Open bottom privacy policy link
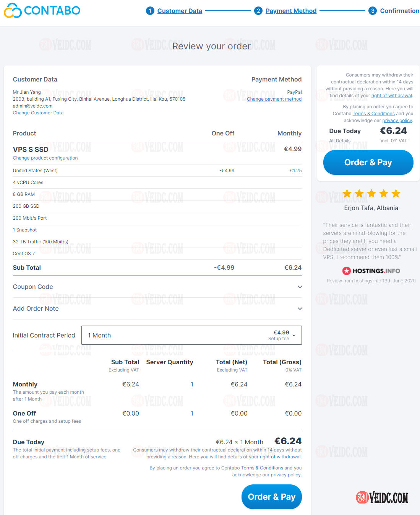Image resolution: width=420 pixels, height=515 pixels. tap(285, 475)
